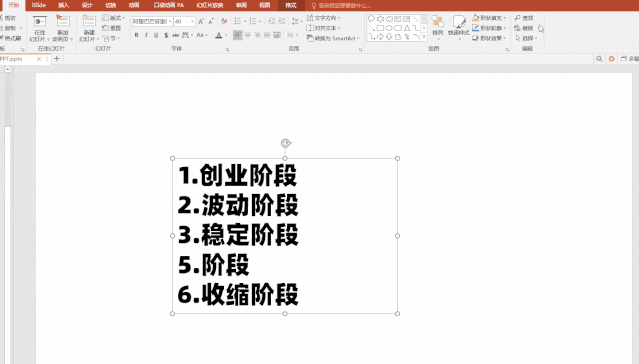Select the rectangle shape in the gallery

tap(380, 28)
